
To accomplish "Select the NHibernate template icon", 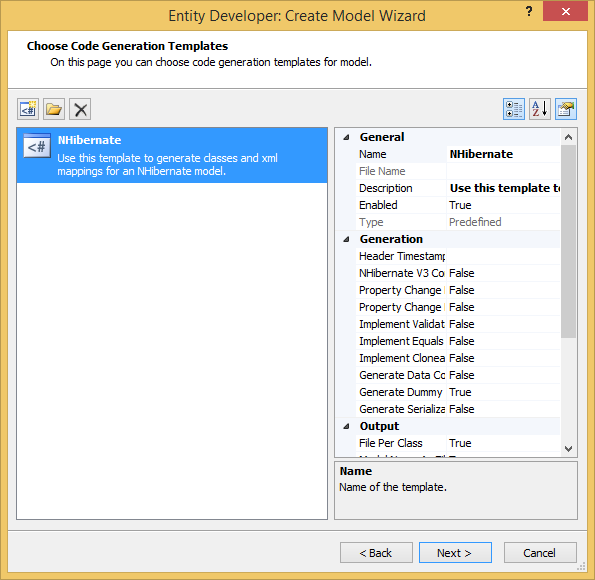I will [37, 146].
